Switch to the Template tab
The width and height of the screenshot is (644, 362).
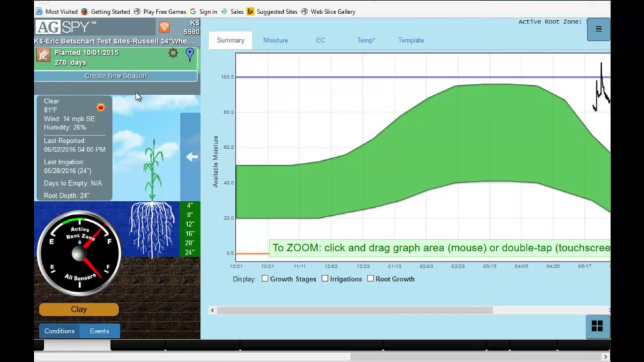[411, 40]
